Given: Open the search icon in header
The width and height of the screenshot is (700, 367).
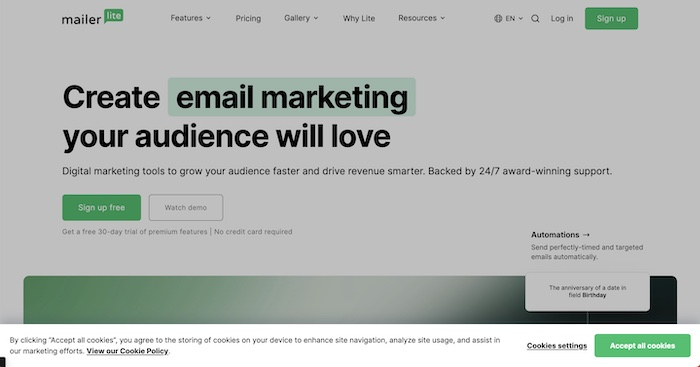Looking at the screenshot, I should click(x=535, y=18).
